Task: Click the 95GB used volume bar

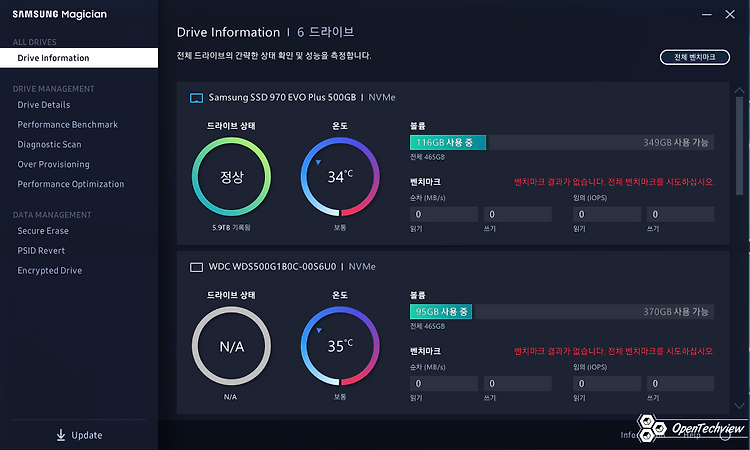Action: (441, 312)
